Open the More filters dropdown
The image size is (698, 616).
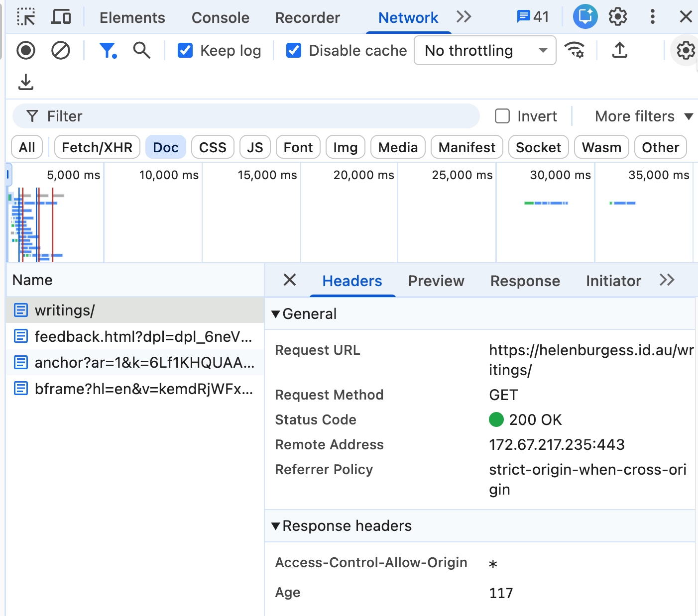(x=644, y=116)
